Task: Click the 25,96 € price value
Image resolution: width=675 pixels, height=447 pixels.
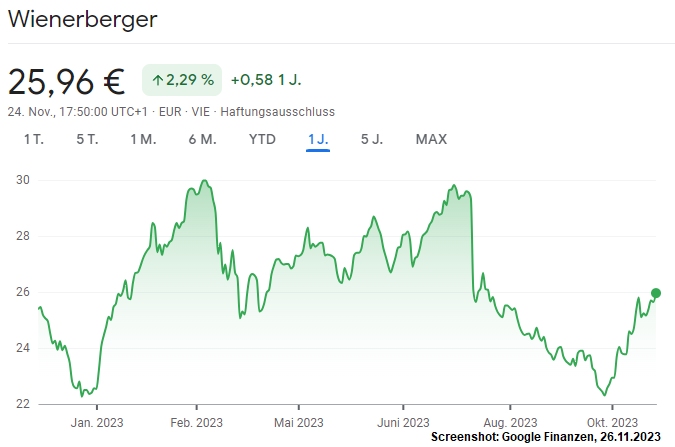Action: [x=66, y=81]
